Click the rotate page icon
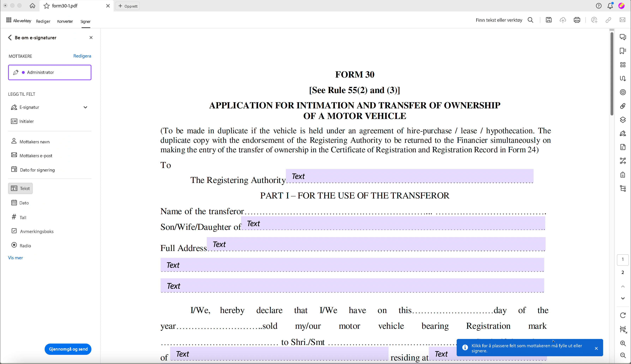Viewport: 631px width, 364px height. (623, 315)
